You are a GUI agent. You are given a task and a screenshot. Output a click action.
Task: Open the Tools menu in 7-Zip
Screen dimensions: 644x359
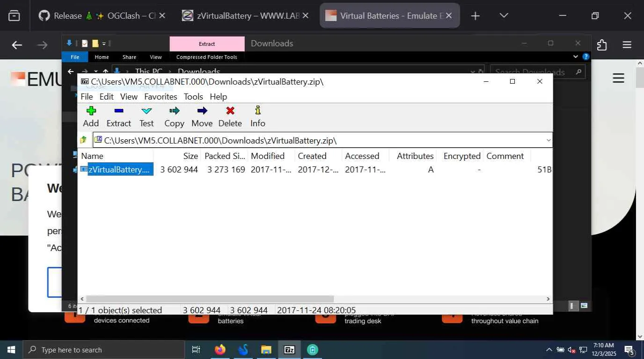click(x=193, y=97)
